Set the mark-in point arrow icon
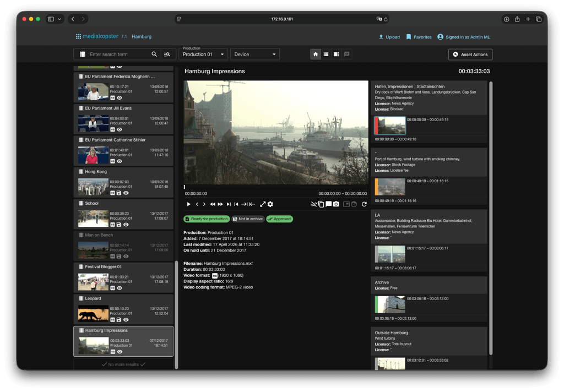This screenshot has width=564, height=392. pos(244,204)
